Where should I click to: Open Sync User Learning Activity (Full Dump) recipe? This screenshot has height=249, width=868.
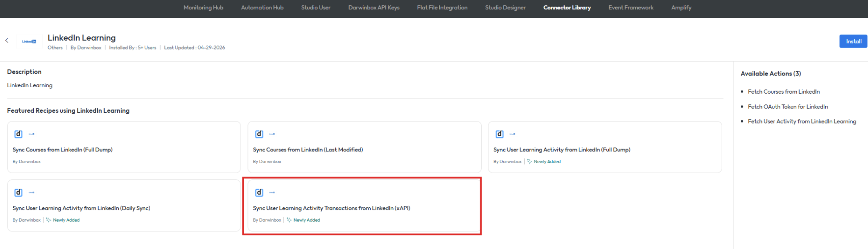605,147
